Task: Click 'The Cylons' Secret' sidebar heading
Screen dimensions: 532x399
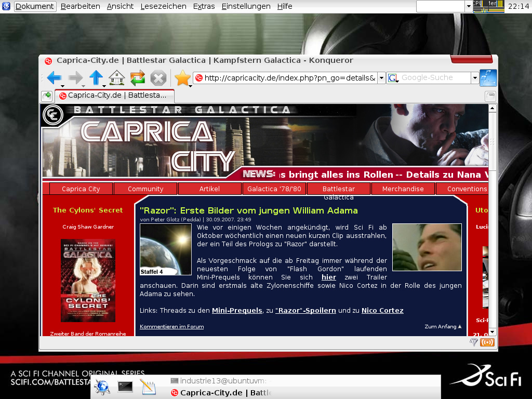Action: coord(88,210)
